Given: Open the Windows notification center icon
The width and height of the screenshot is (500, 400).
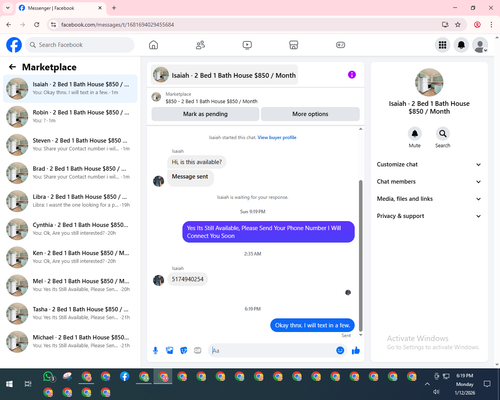Looking at the screenshot, I should (487, 384).
